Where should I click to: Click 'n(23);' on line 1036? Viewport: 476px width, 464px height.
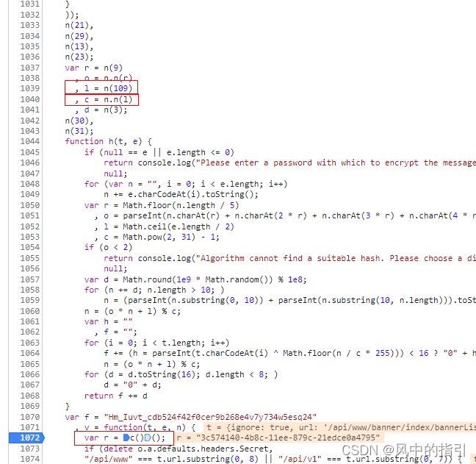click(x=79, y=57)
